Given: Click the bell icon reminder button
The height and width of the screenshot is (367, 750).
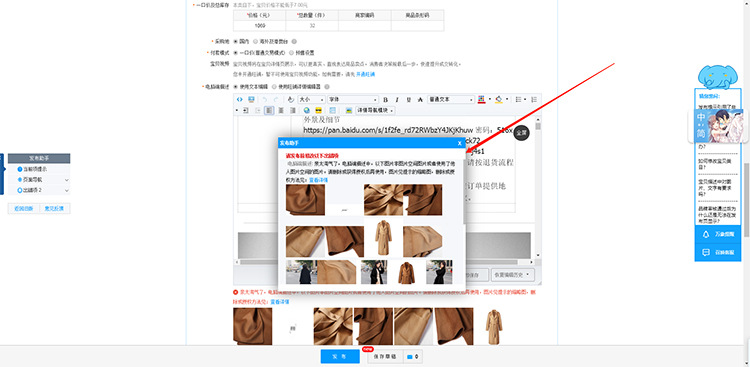Looking at the screenshot, I should pos(718,234).
